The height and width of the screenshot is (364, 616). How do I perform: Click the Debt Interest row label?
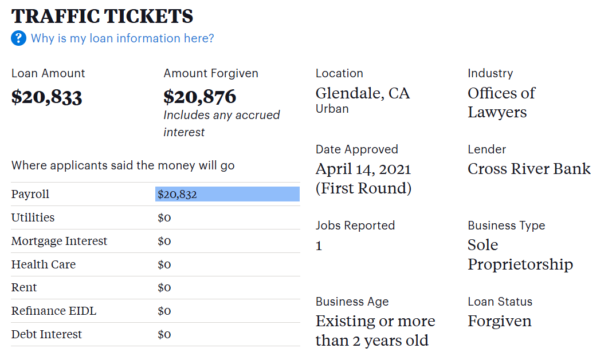coord(46,334)
